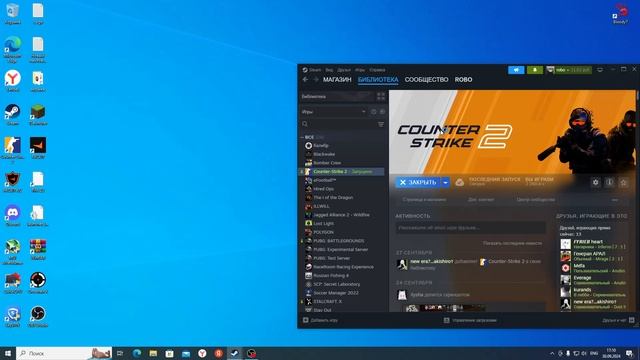Click the blue Закрыть button

418,182
